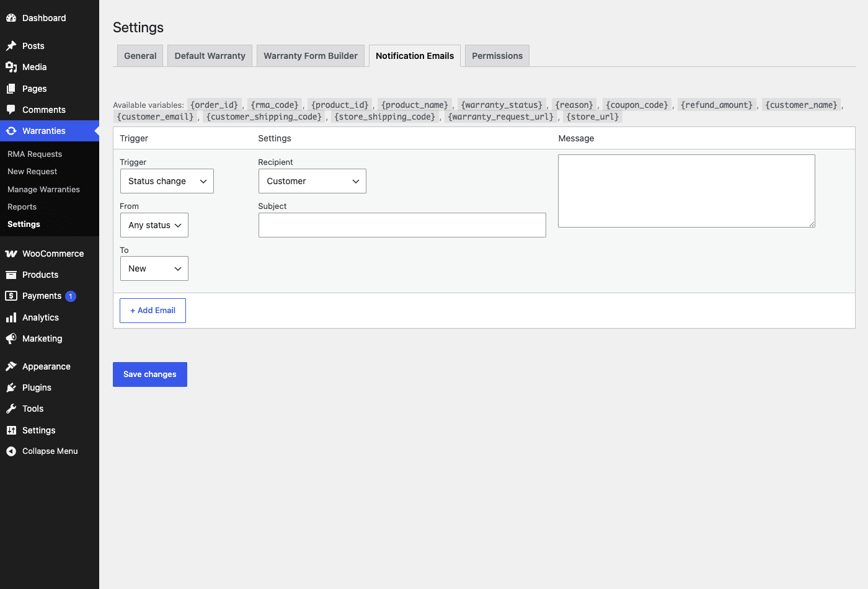The width and height of the screenshot is (868, 589).
Task: Open the Media menu label
Action: click(x=35, y=67)
